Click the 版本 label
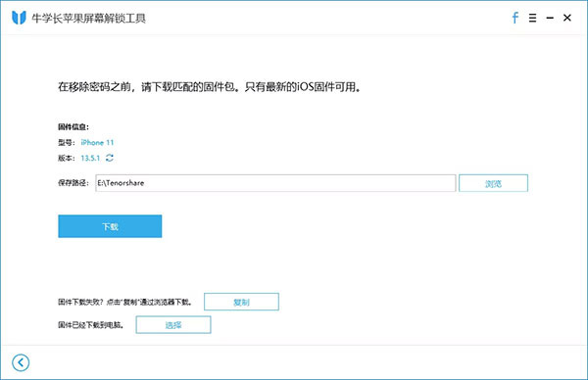 67,158
